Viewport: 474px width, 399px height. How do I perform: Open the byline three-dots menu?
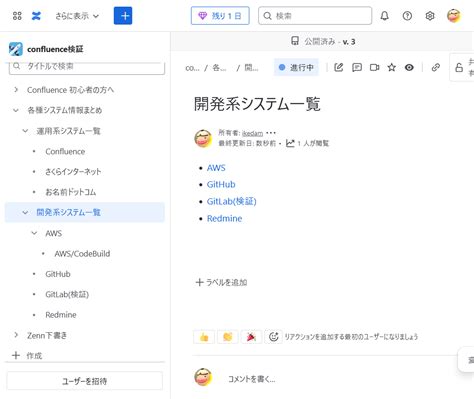[x=271, y=133]
